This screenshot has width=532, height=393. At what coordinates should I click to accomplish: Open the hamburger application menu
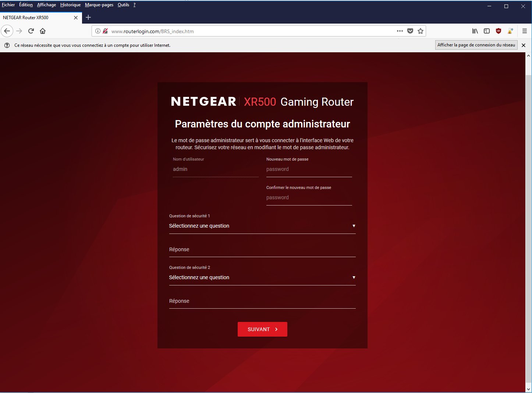pyautogui.click(x=525, y=31)
